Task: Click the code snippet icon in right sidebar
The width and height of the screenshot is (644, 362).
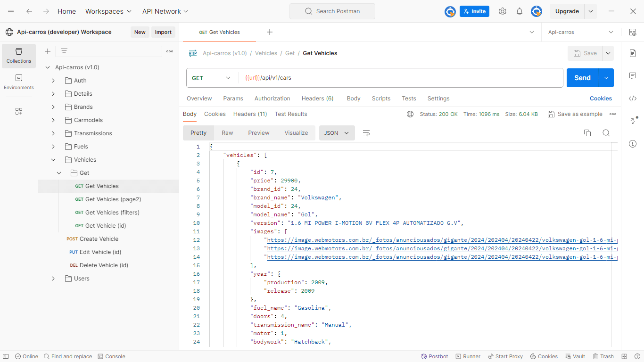Action: point(633,99)
